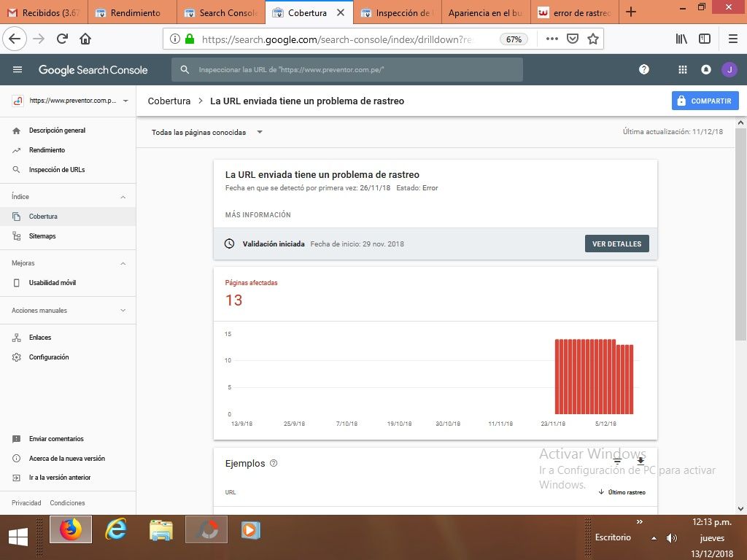Filter the Ejemplos table rows
This screenshot has height=560, width=747.
[617, 462]
